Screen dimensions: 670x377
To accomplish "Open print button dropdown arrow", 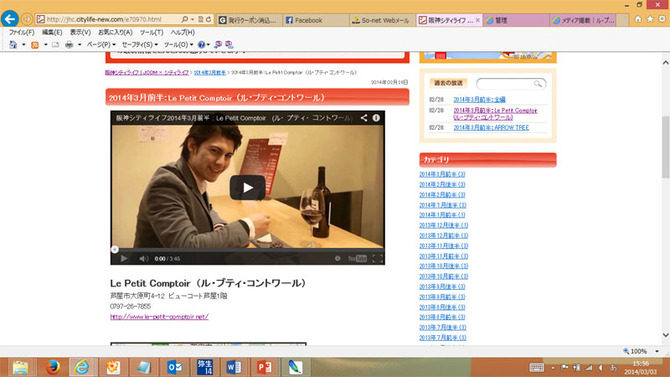I will (x=79, y=44).
